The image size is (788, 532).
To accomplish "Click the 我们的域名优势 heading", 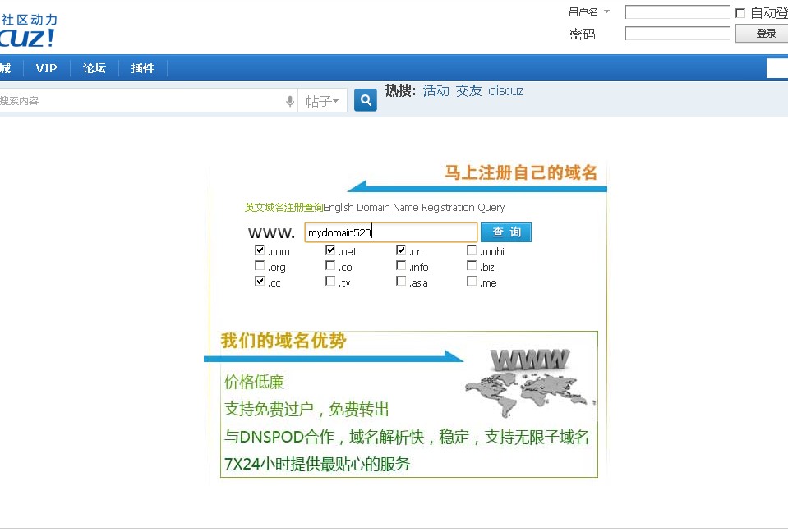I will coord(283,341).
